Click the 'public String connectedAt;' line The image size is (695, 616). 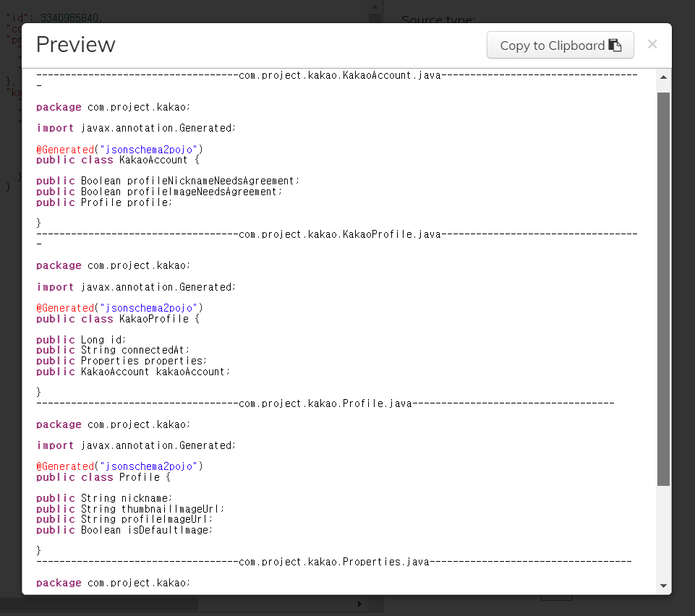[113, 350]
